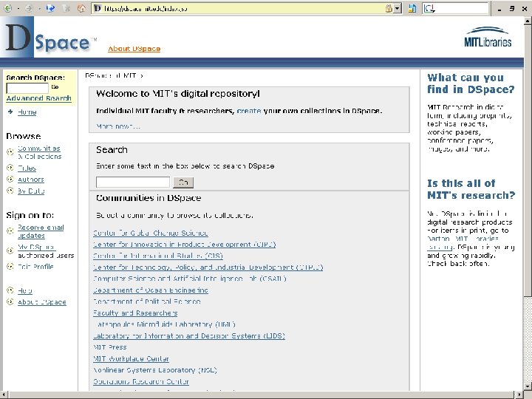Click the bullet icon beside My DSpace
The image size is (532, 399).
10,250
